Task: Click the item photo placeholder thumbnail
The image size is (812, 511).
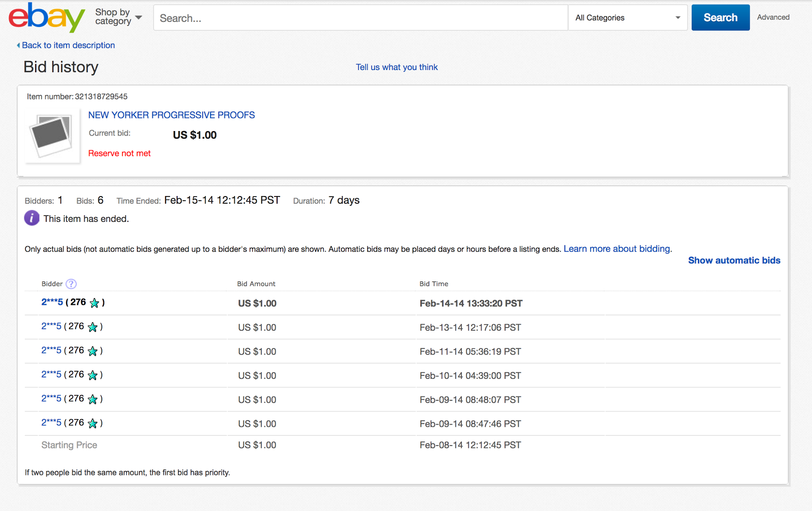Action: [51, 136]
